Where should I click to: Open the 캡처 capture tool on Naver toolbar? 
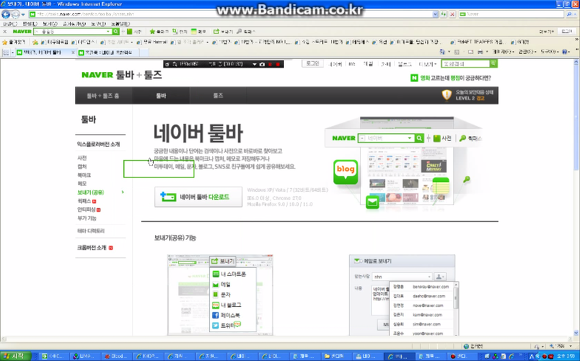(x=179, y=31)
